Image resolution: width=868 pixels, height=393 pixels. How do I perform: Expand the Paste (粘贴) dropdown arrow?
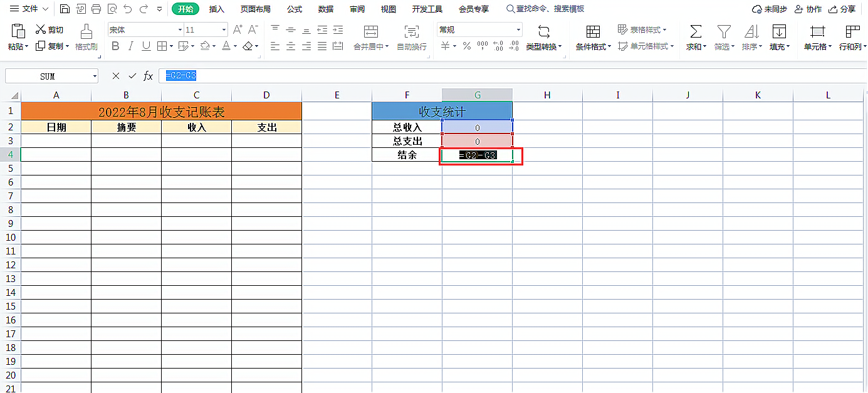point(26,46)
